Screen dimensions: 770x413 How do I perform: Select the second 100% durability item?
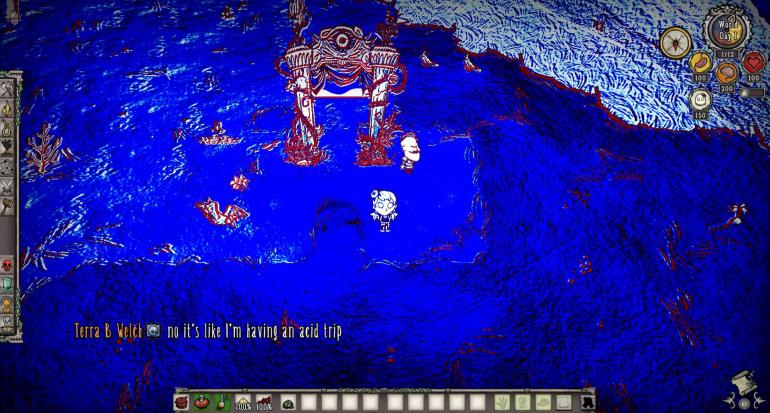(264, 403)
